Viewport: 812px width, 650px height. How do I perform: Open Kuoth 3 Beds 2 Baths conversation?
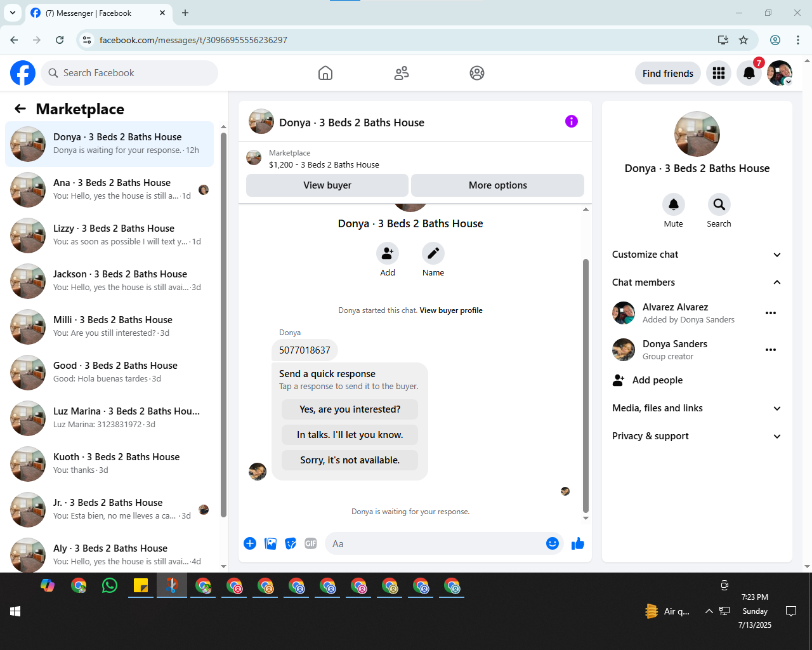coord(110,464)
